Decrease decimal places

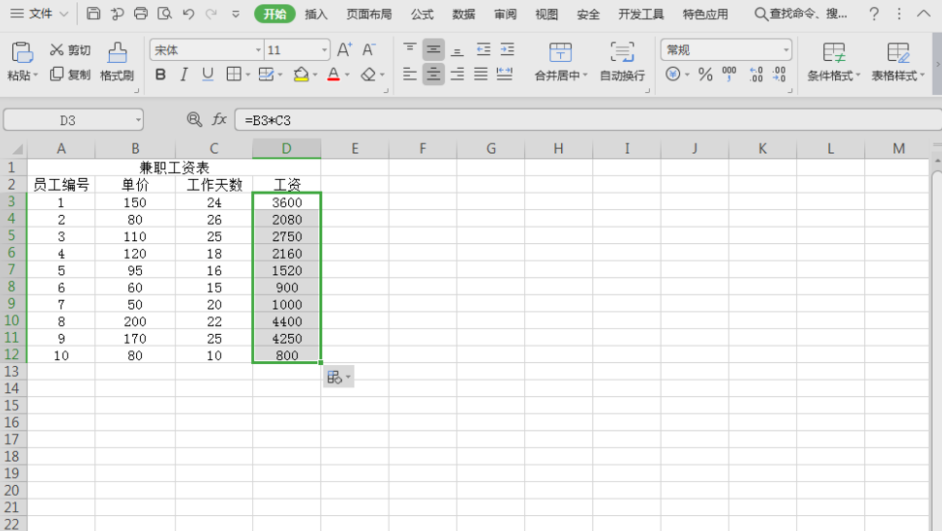click(779, 74)
